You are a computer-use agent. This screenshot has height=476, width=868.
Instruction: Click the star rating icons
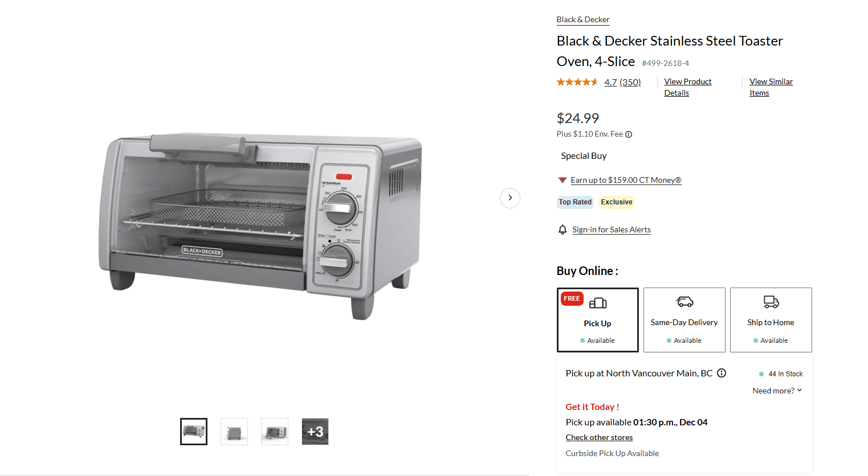(x=577, y=82)
